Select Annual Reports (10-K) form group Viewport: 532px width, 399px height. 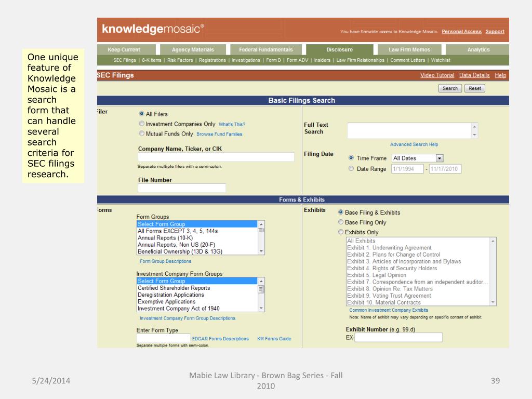click(x=197, y=238)
